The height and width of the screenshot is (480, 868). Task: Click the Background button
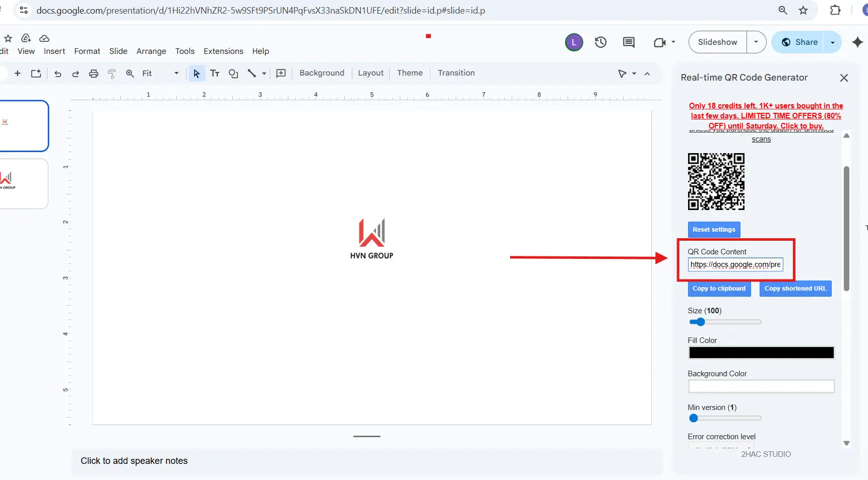tap(322, 73)
